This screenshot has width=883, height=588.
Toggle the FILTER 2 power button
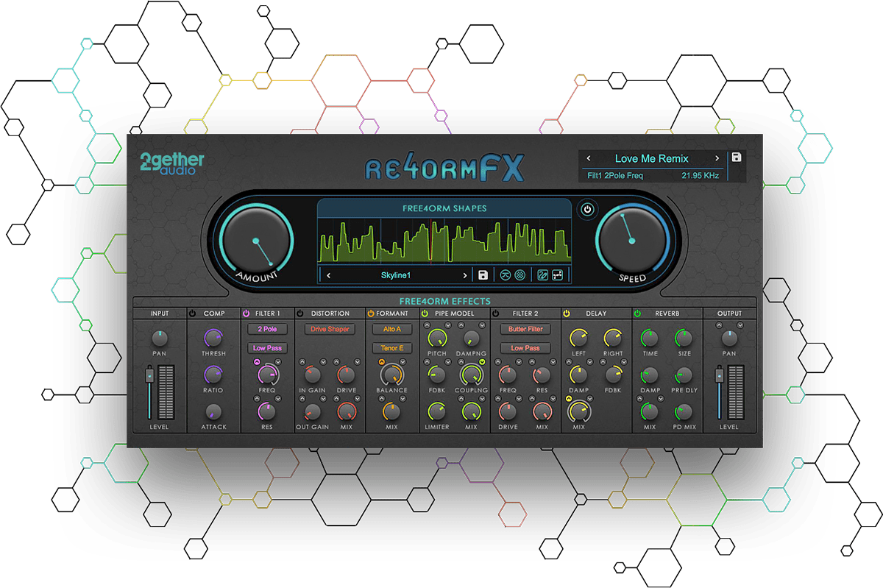click(495, 314)
